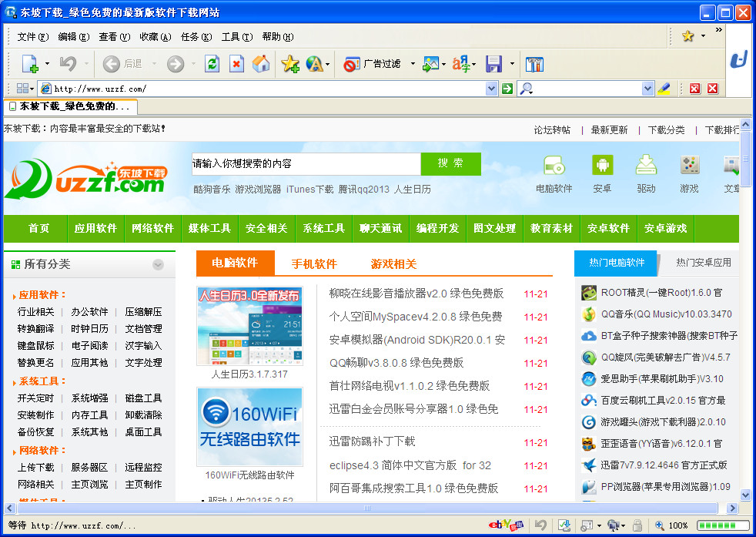The image size is (756, 537).
Task: Open the QQ音乐 v10.03.3470 entry
Action: [x=666, y=314]
